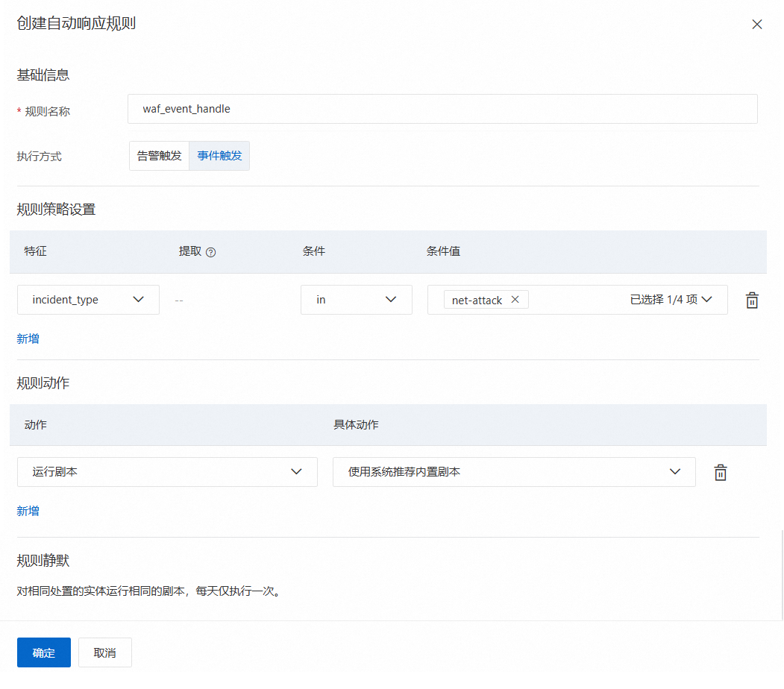This screenshot has width=784, height=689.
Task: Delete the incident_type condition row
Action: click(x=751, y=301)
